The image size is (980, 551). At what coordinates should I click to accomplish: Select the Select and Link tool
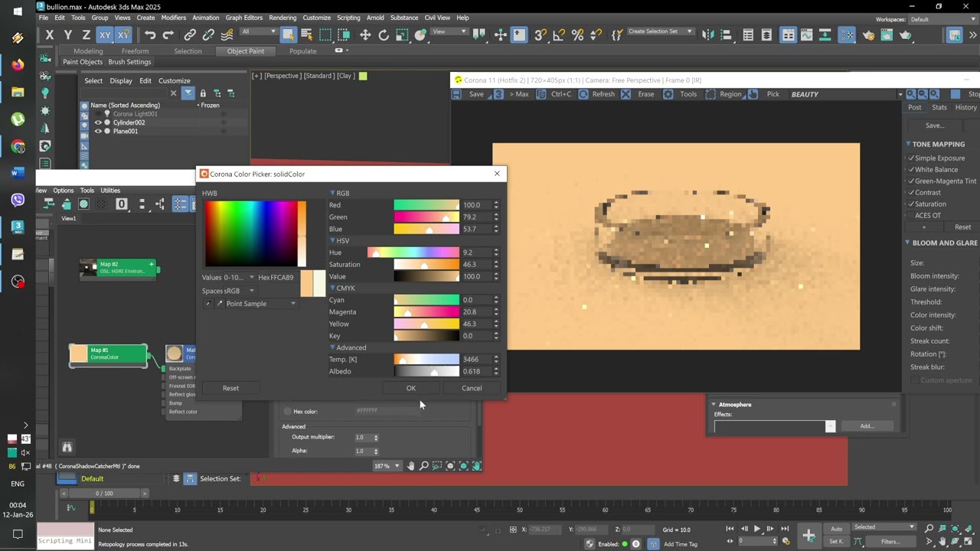coord(190,35)
